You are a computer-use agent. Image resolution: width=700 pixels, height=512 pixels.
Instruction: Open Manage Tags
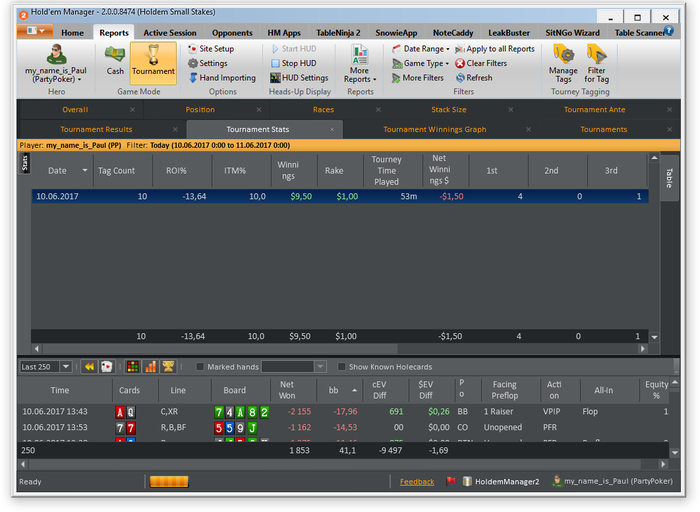point(563,63)
